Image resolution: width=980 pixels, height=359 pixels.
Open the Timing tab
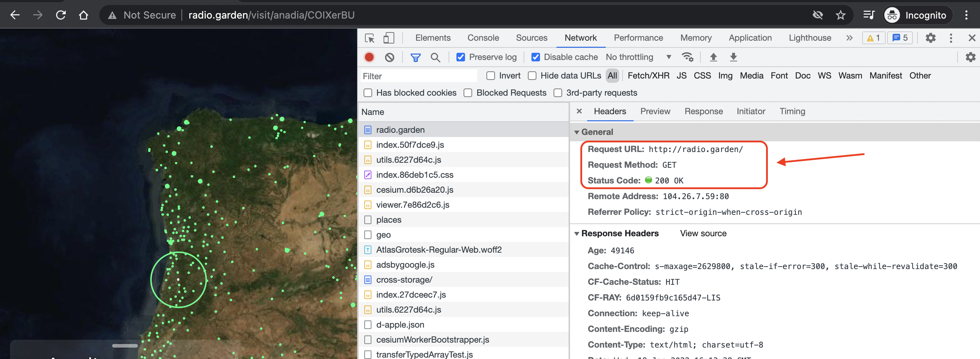tap(792, 111)
